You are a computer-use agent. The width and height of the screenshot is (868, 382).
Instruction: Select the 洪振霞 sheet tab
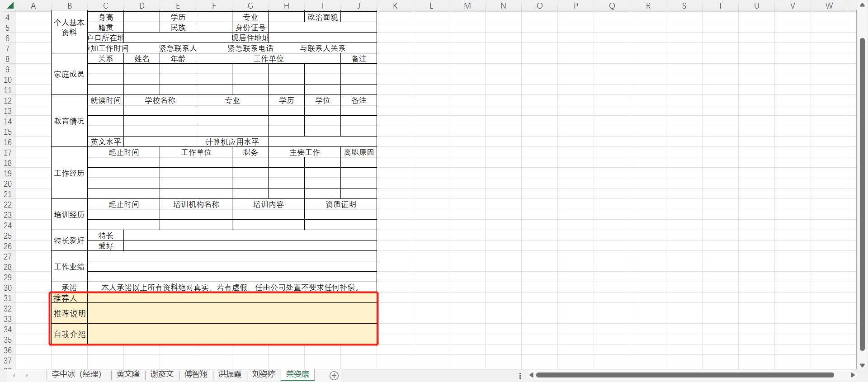(x=230, y=374)
